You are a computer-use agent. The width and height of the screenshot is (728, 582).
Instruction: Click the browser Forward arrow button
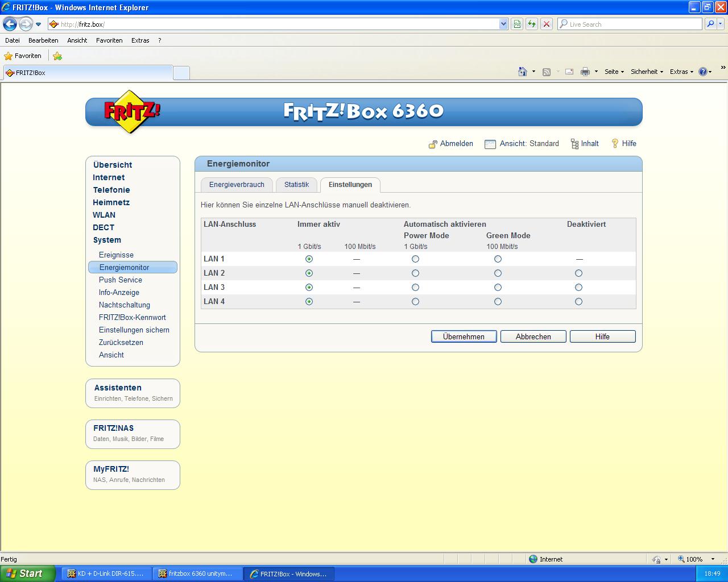(26, 24)
